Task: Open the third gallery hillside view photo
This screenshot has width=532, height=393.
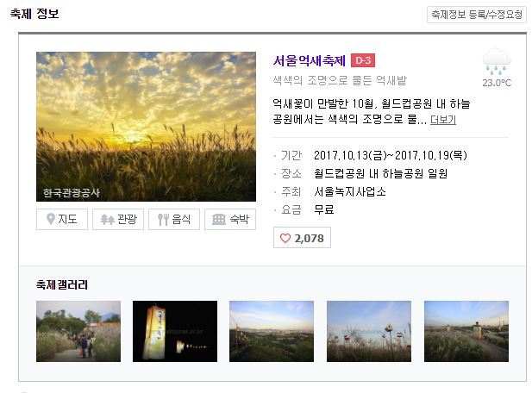Action: (272, 331)
